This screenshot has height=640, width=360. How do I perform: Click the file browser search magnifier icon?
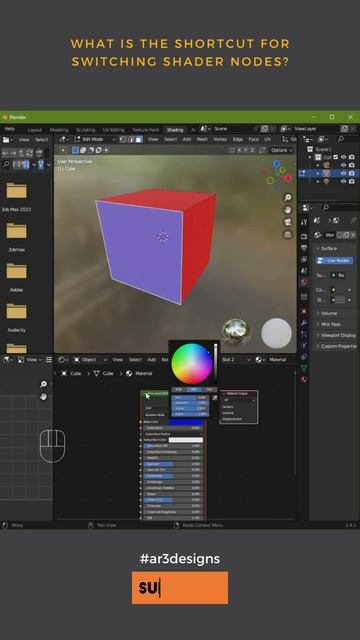[x=6, y=164]
